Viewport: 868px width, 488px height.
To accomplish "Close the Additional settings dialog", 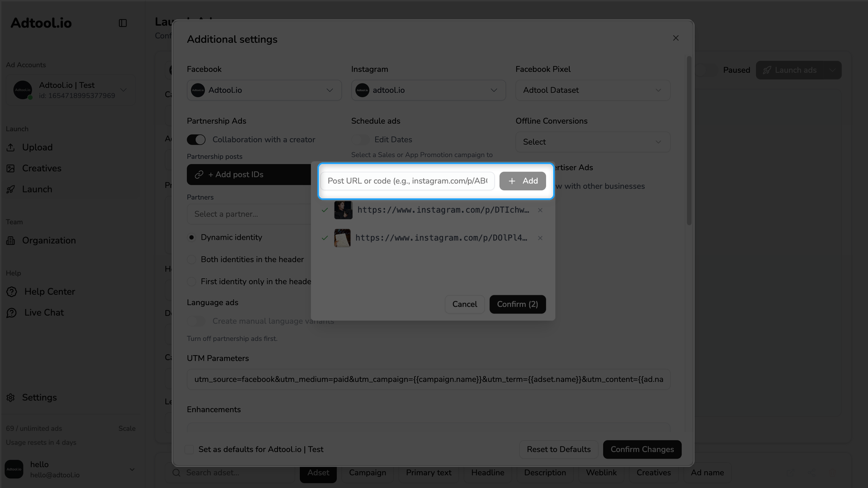I will click(x=676, y=38).
